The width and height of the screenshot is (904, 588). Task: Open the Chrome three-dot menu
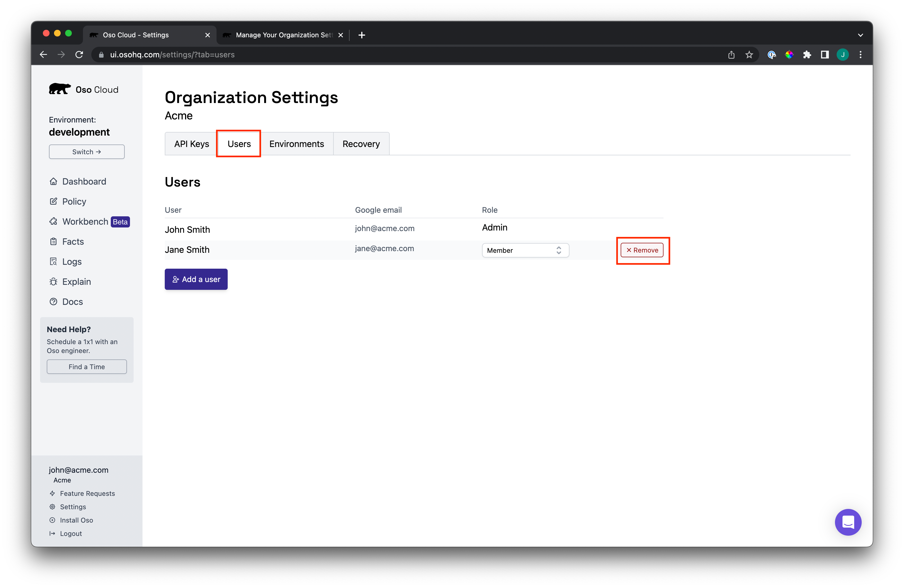pyautogui.click(x=860, y=55)
